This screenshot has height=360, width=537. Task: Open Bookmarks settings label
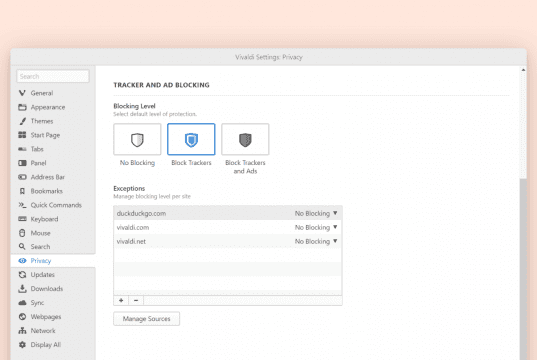(x=47, y=191)
